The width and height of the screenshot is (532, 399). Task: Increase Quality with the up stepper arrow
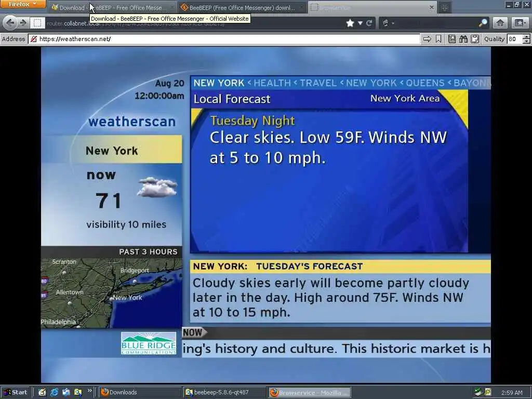(527, 37)
